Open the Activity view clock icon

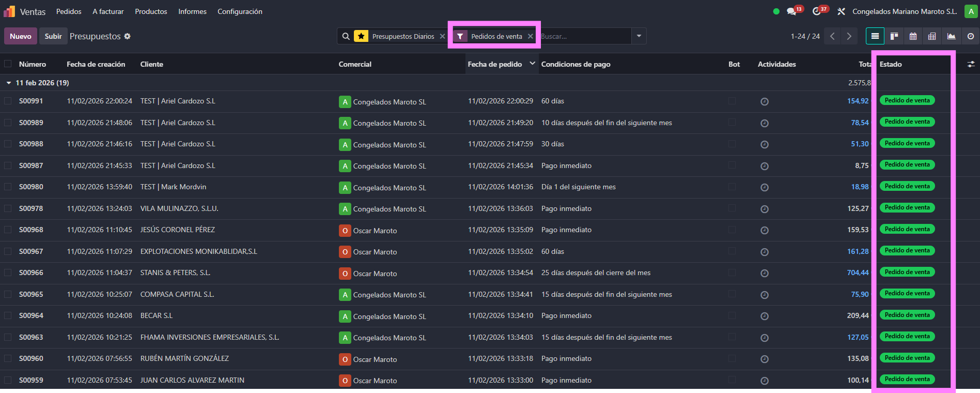(970, 36)
